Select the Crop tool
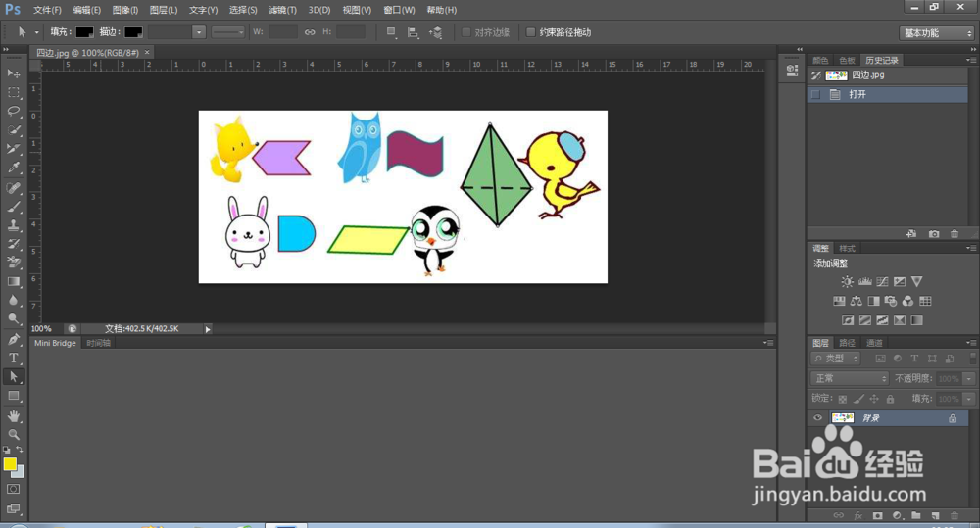 coord(13,149)
